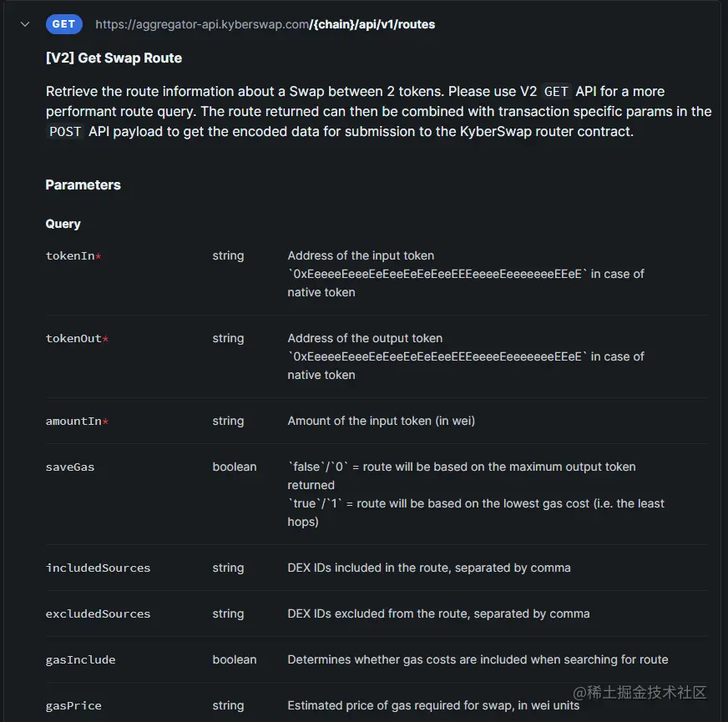This screenshot has height=722, width=728.
Task: Click the saveGas parameter name
Action: [x=70, y=467]
